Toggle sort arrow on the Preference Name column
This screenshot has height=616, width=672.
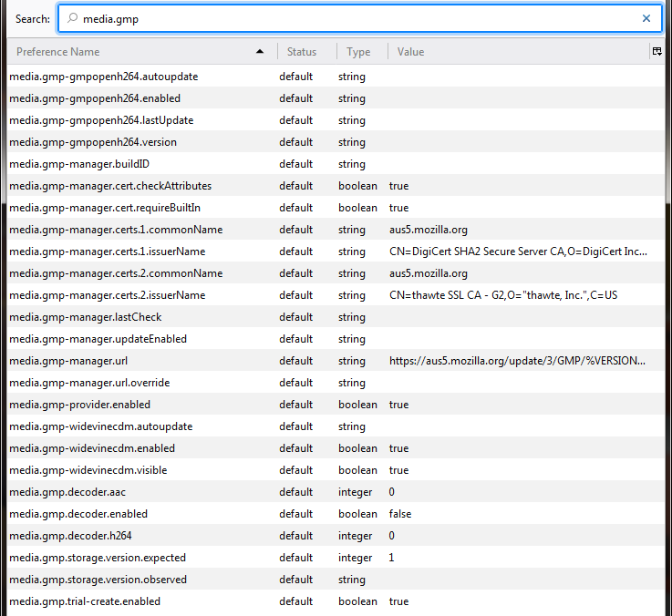259,51
